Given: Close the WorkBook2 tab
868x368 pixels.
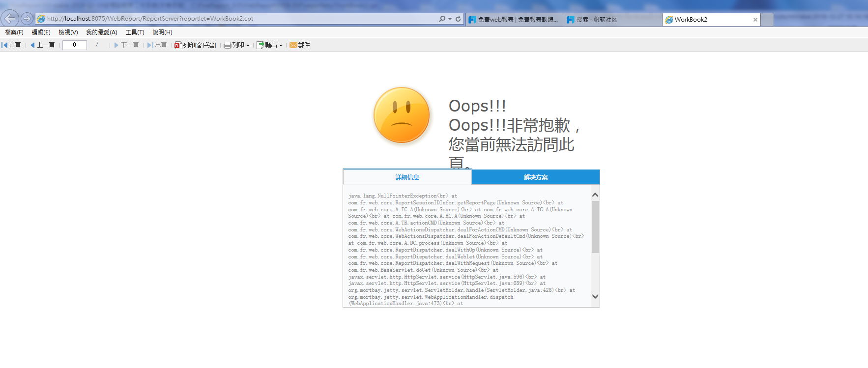Looking at the screenshot, I should pyautogui.click(x=755, y=20).
